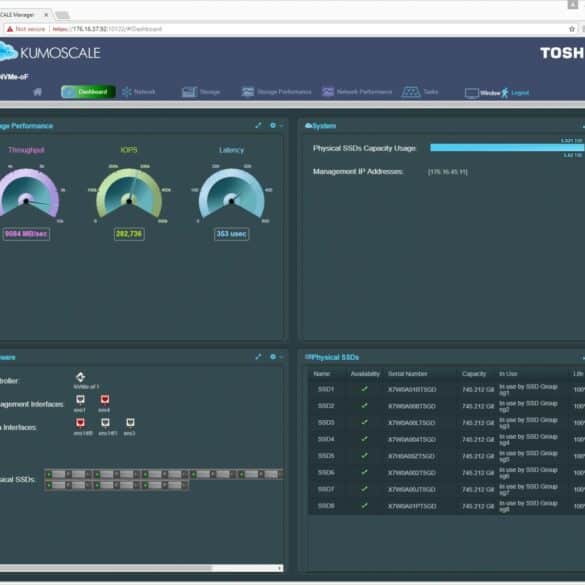Open the Network Performance tab
Image resolution: width=585 pixels, height=585 pixels.
pyautogui.click(x=357, y=92)
